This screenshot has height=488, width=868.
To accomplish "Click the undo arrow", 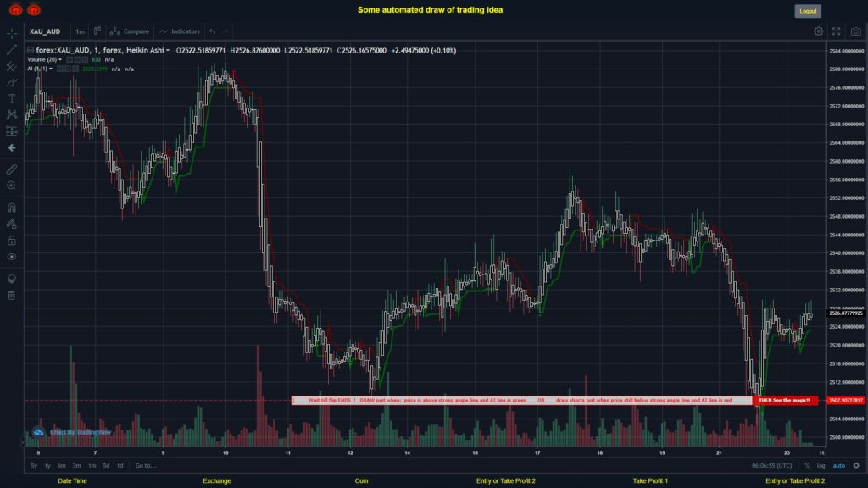I will pos(212,31).
